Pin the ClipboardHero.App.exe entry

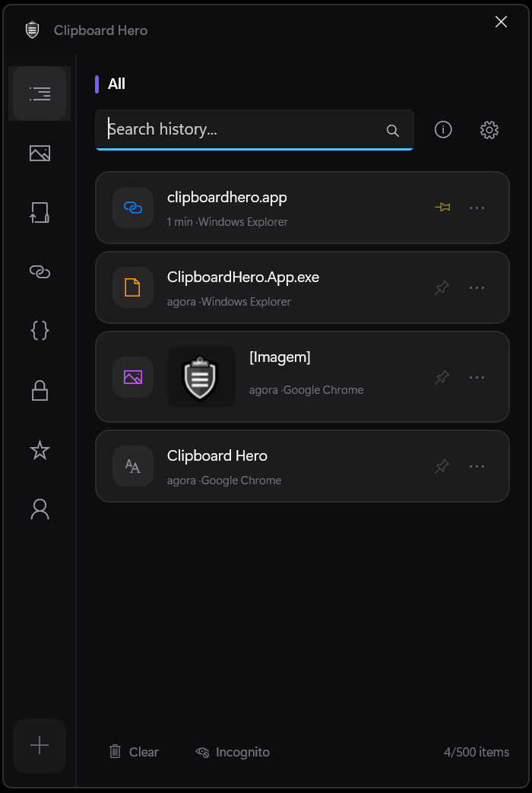(x=442, y=287)
